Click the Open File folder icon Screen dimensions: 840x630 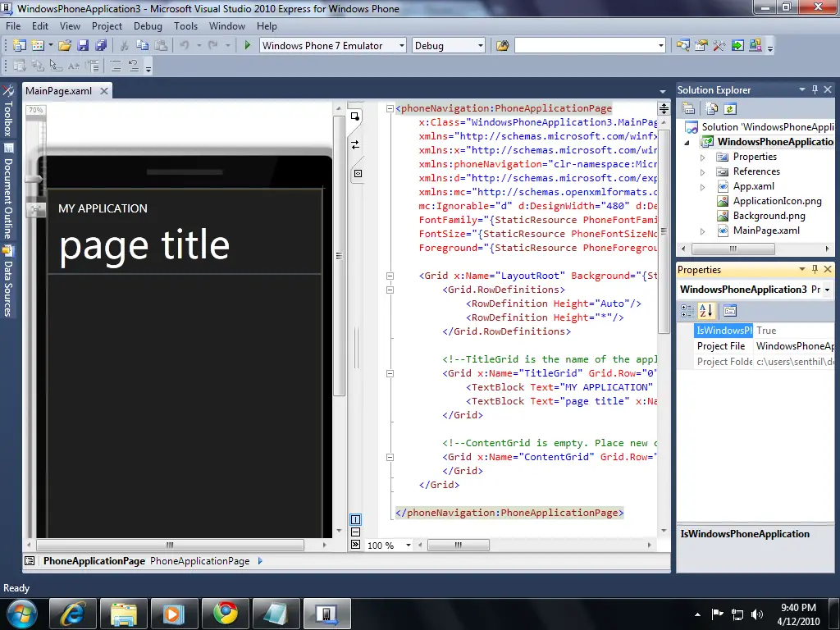click(64, 46)
